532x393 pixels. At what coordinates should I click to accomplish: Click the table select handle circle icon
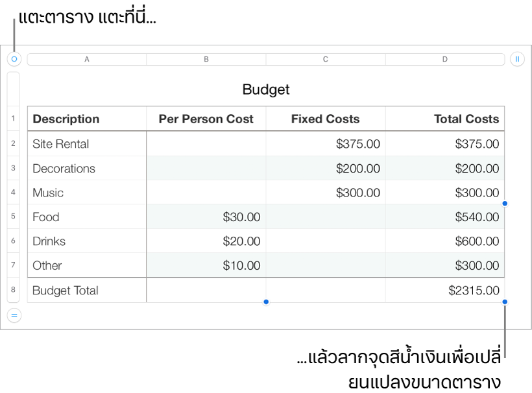coord(14,59)
